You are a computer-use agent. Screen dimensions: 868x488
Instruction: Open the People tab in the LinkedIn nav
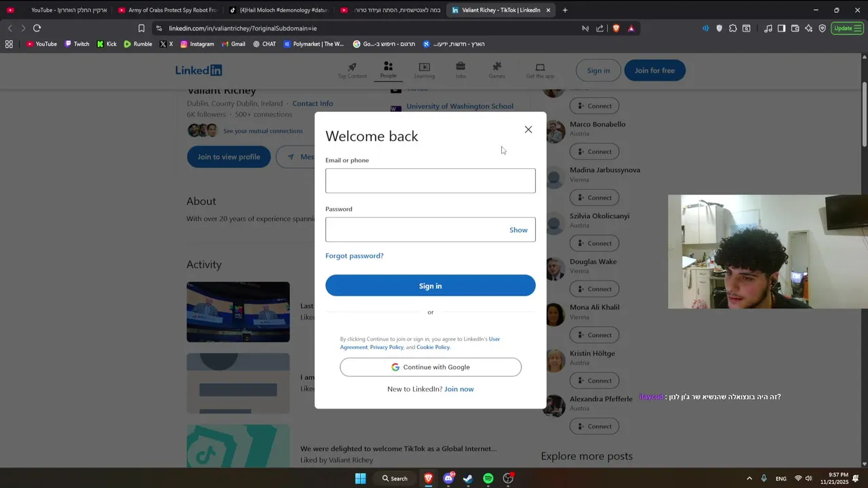[388, 70]
